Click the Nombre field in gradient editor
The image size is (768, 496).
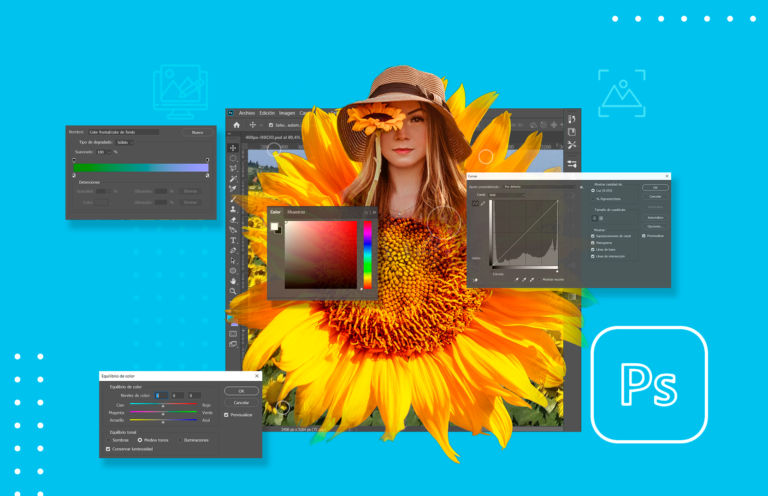coord(124,131)
